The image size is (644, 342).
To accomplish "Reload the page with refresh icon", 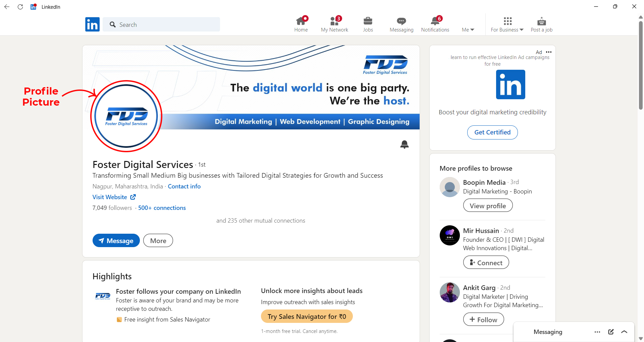I will pyautogui.click(x=20, y=7).
